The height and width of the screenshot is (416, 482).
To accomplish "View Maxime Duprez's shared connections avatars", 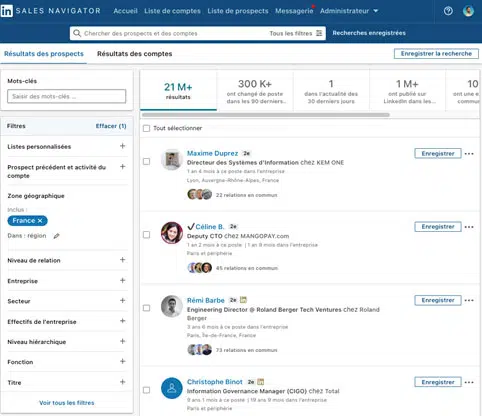I will (200, 194).
